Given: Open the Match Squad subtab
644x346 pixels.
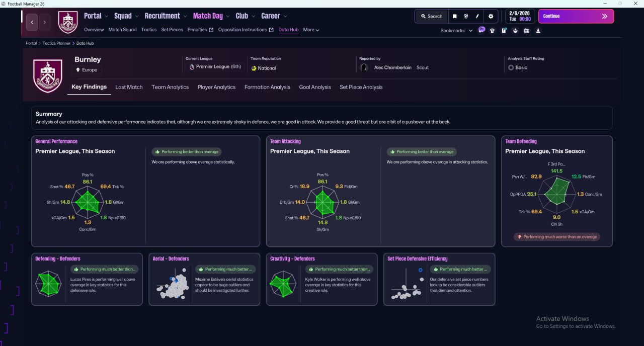Looking at the screenshot, I should point(122,30).
